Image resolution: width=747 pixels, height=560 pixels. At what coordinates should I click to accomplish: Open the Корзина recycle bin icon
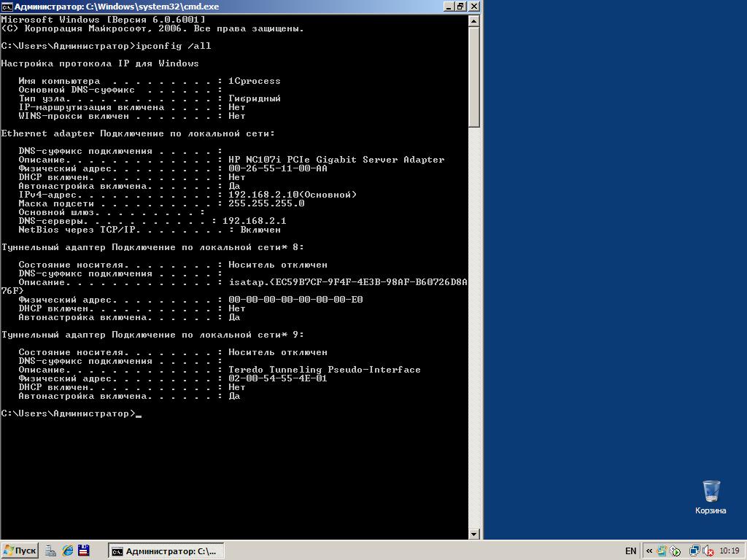(711, 497)
